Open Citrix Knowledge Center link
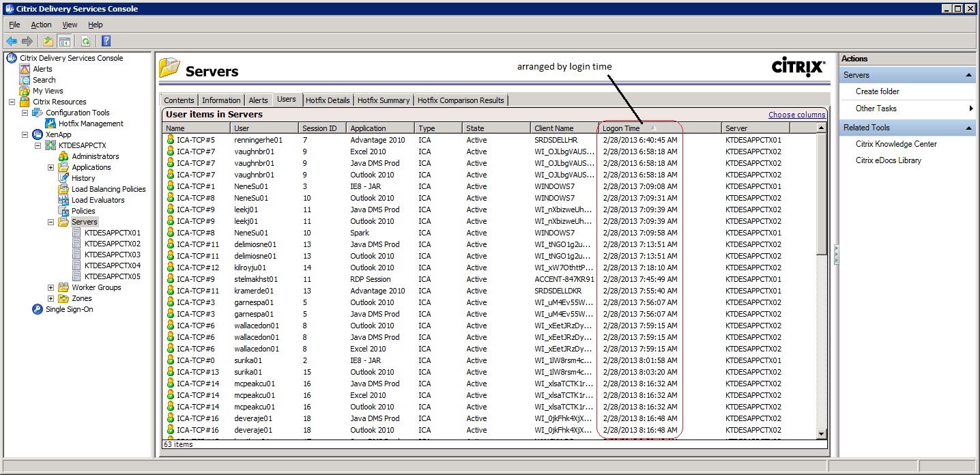This screenshot has height=475, width=980. (x=896, y=144)
